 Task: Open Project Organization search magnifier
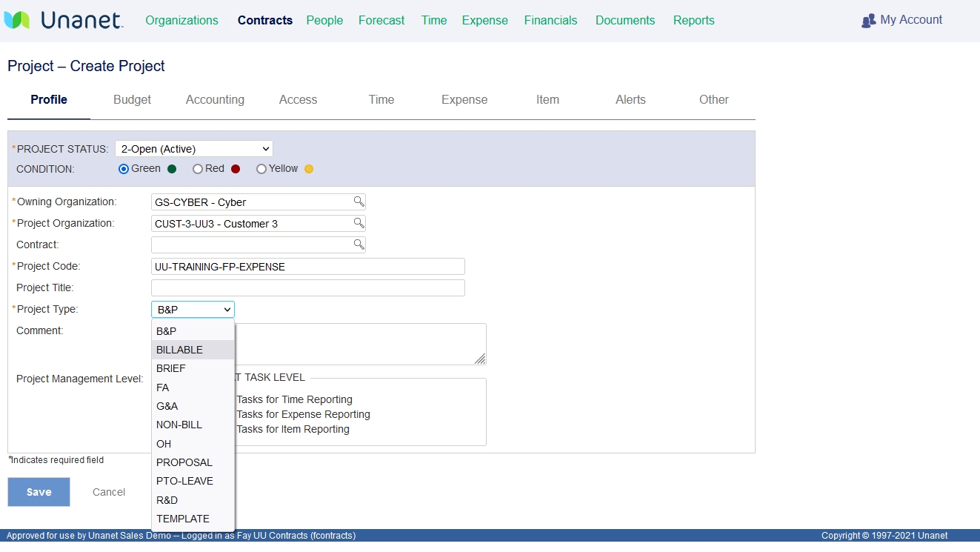pos(359,223)
